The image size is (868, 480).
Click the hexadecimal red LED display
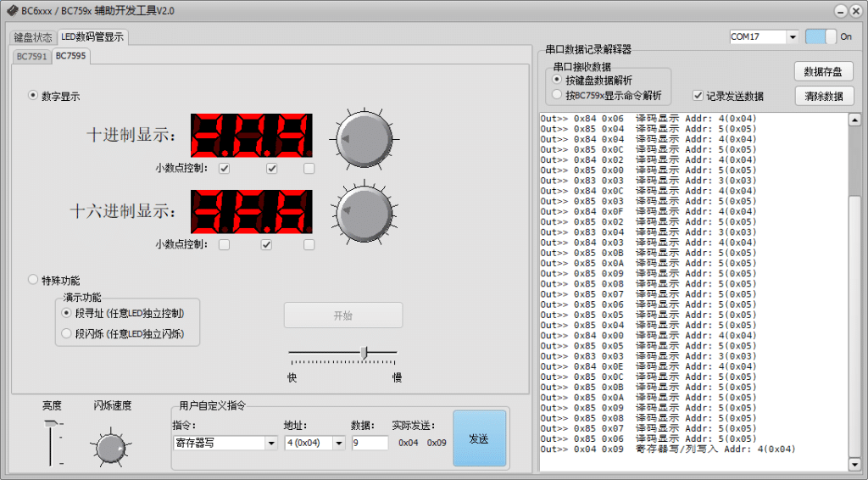[251, 212]
